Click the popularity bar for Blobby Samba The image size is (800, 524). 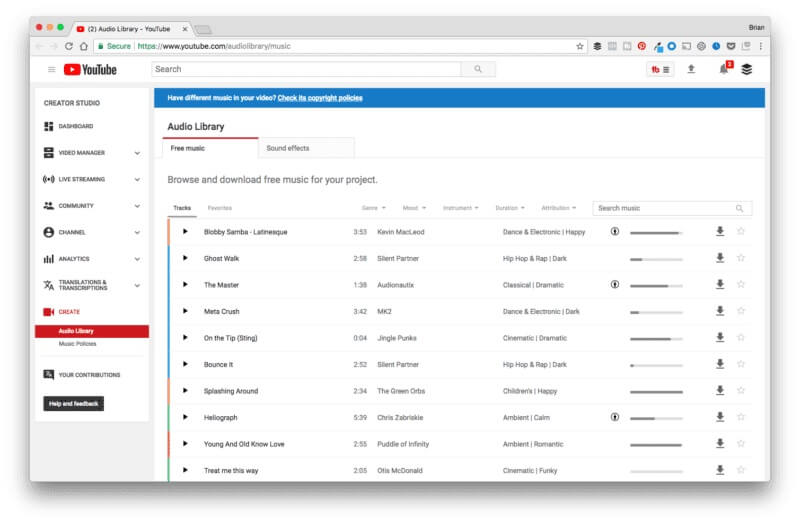click(x=656, y=233)
